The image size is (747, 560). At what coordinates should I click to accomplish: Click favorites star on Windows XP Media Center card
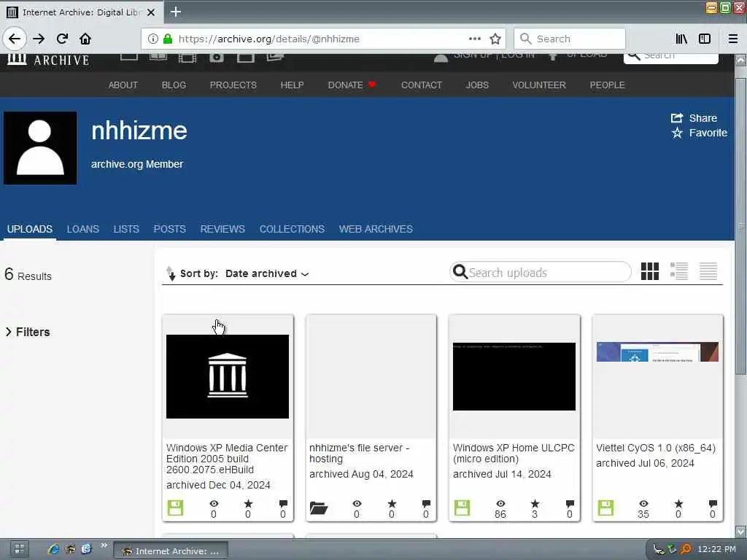248,504
